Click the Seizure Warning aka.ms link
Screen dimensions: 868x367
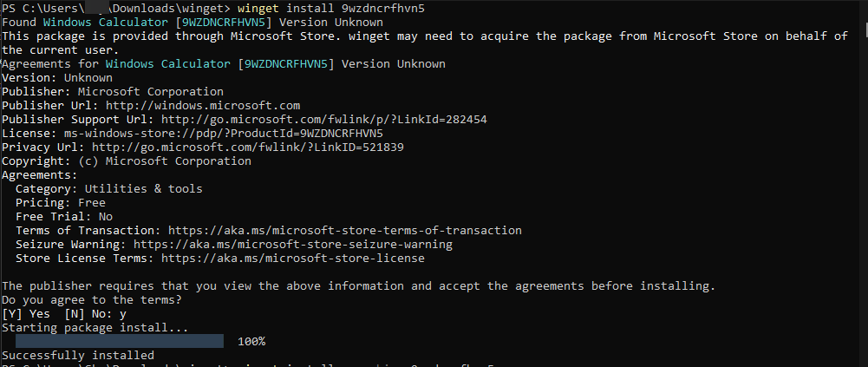292,245
